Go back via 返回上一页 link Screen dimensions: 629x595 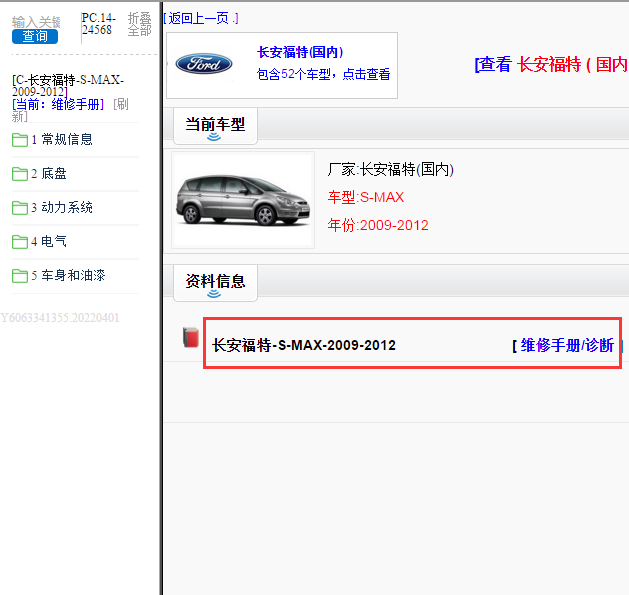pyautogui.click(x=201, y=18)
